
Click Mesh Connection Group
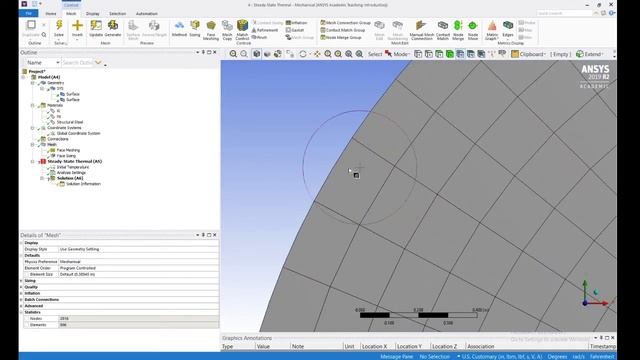pos(345,23)
